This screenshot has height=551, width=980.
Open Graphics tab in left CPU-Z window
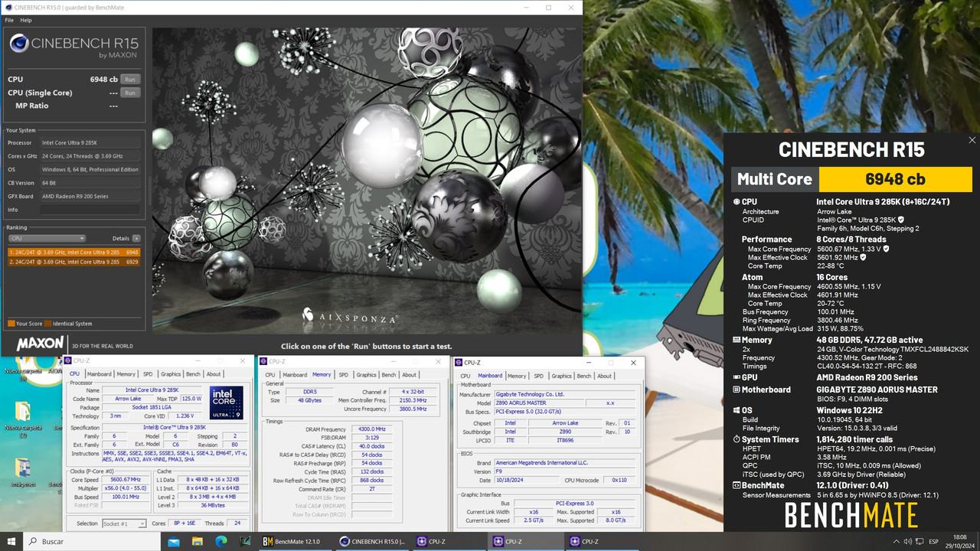171,374
